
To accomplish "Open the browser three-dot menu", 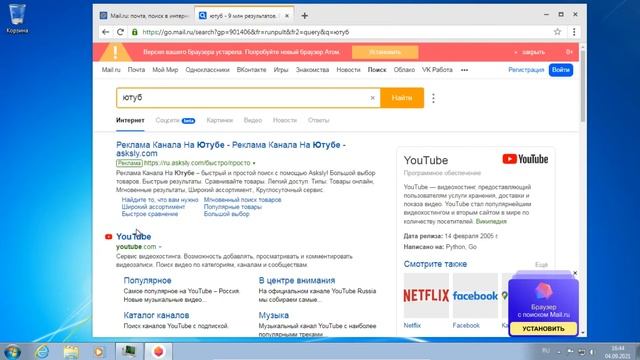I will (574, 32).
